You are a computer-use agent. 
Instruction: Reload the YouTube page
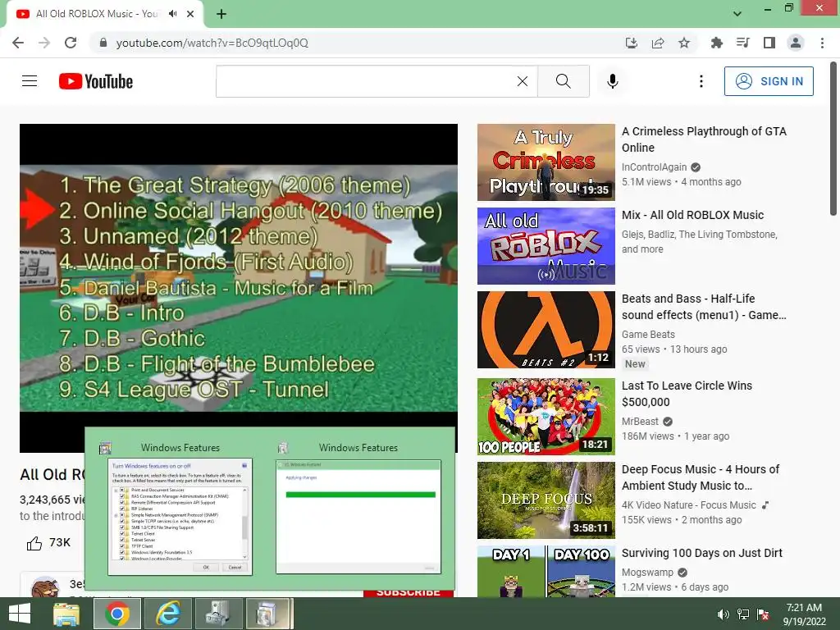tap(71, 43)
